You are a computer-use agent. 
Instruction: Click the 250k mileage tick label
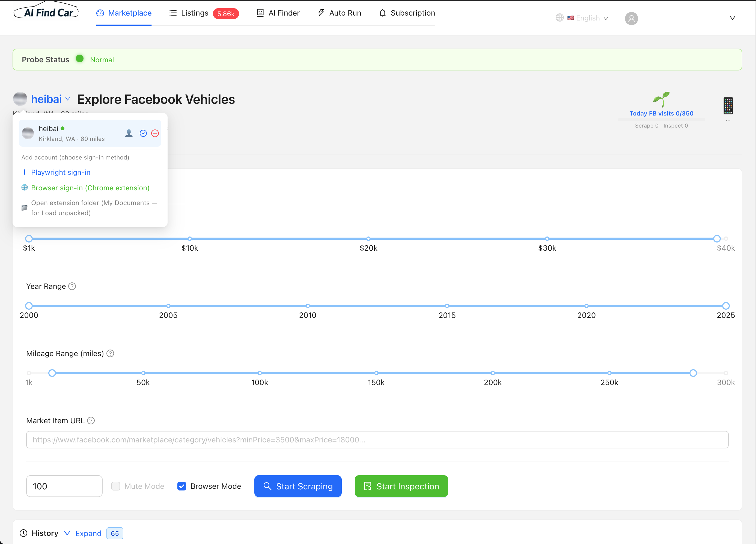pos(609,383)
